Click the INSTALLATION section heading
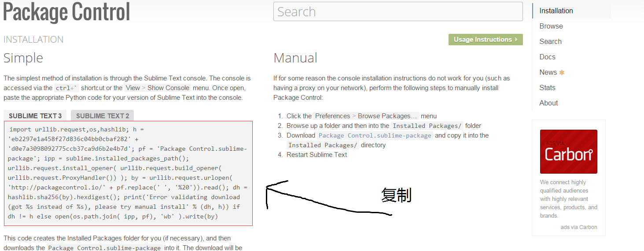The width and height of the screenshot is (644, 251). [33, 40]
